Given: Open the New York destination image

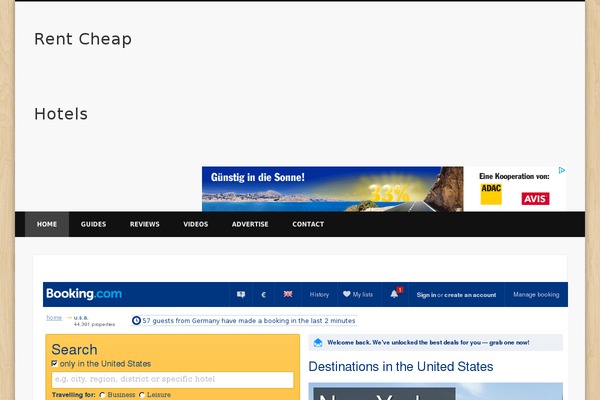Looking at the screenshot, I should tap(435, 391).
